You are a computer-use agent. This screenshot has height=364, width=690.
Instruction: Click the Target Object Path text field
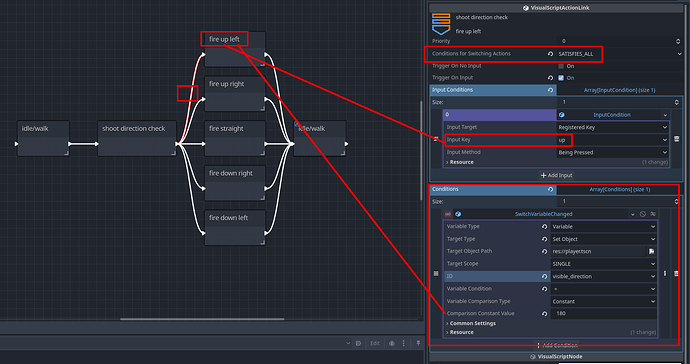tap(598, 251)
